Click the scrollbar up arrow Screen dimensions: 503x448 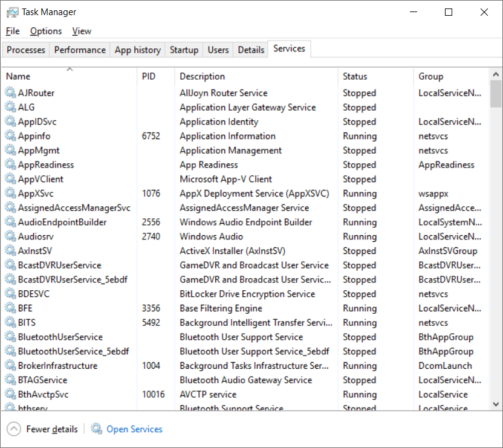496,74
